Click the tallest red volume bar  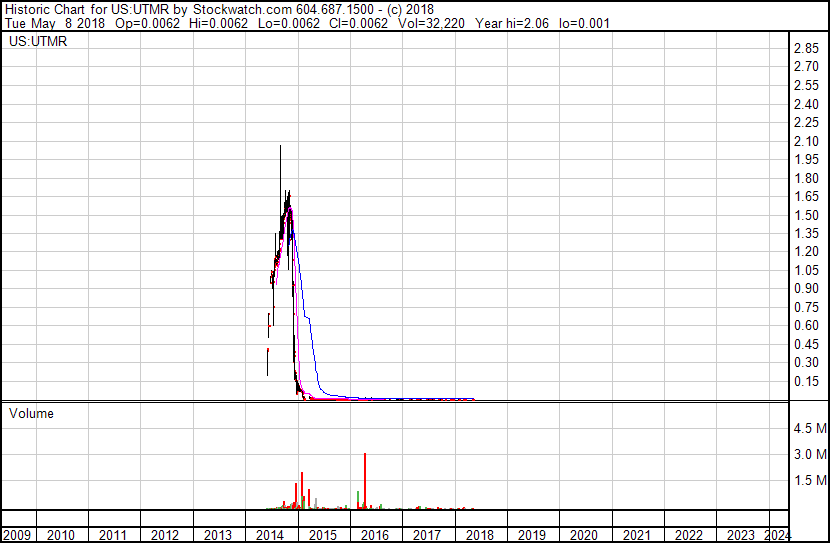[x=365, y=480]
